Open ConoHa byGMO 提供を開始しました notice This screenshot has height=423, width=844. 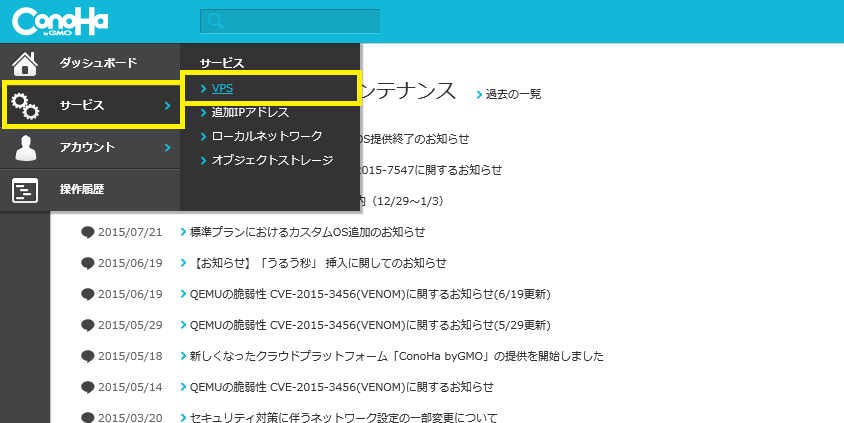coord(397,356)
